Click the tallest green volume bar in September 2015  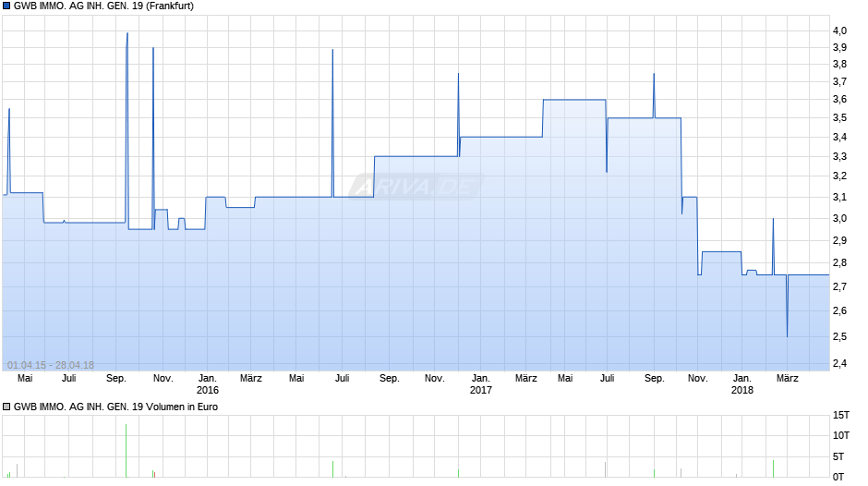pyautogui.click(x=127, y=451)
